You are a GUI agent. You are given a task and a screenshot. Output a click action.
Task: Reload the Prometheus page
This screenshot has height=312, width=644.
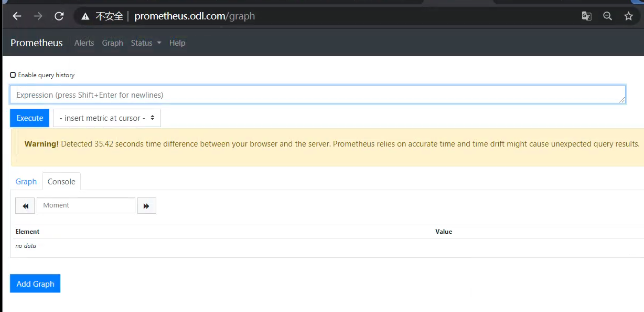point(59,16)
